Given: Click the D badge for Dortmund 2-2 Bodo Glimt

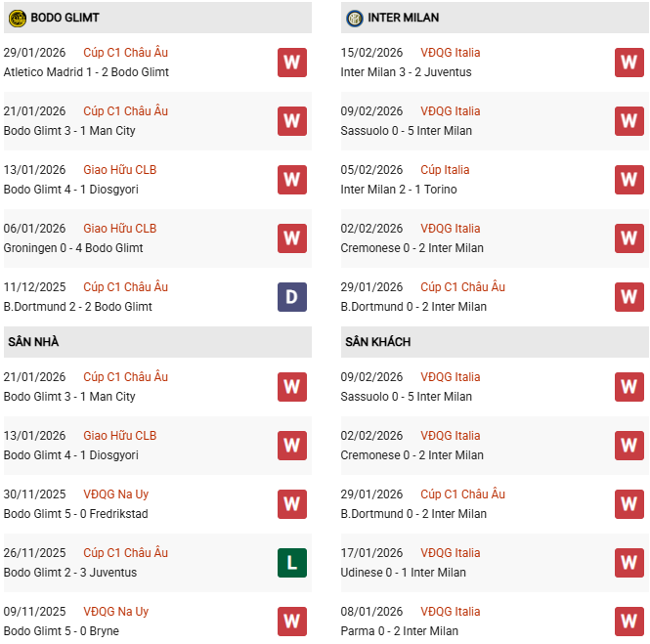Looking at the screenshot, I should point(291,297).
